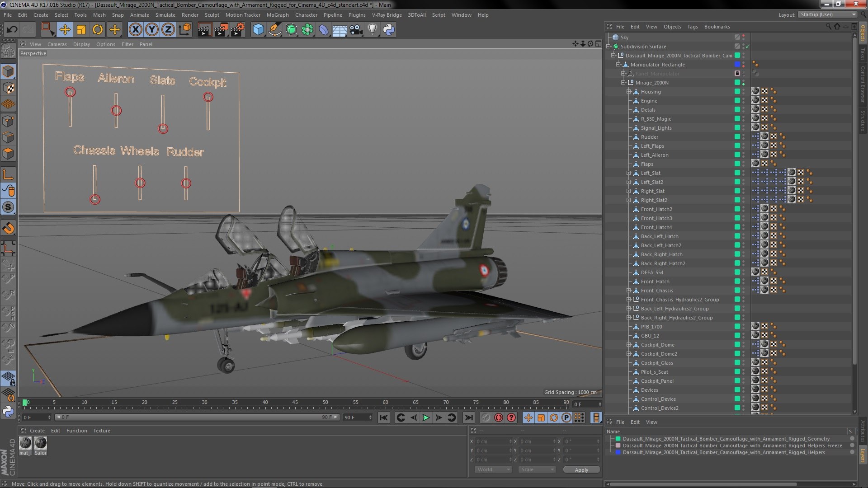Click the Enable Snap icon in left toolbar
Image resolution: width=868 pixels, height=488 pixels.
[x=8, y=228]
